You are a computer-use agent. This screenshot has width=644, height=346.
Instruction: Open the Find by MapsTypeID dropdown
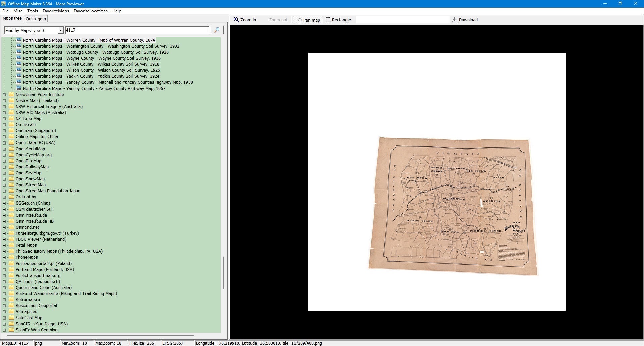click(61, 30)
